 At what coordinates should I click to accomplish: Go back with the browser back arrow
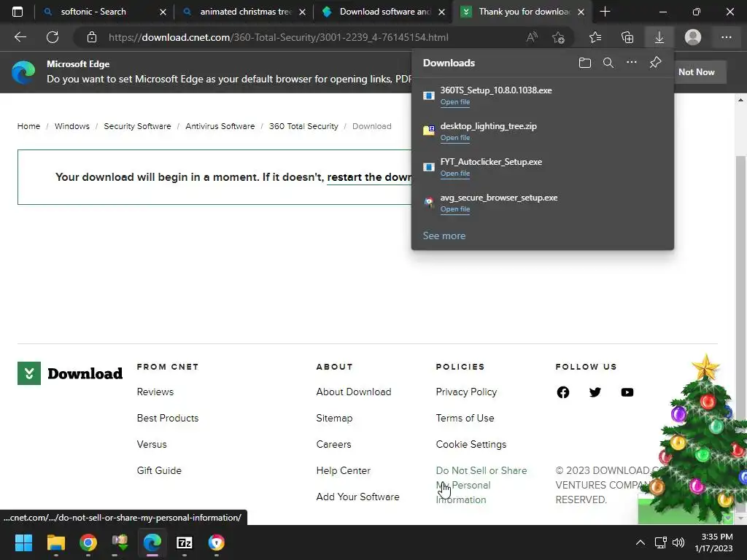point(20,37)
